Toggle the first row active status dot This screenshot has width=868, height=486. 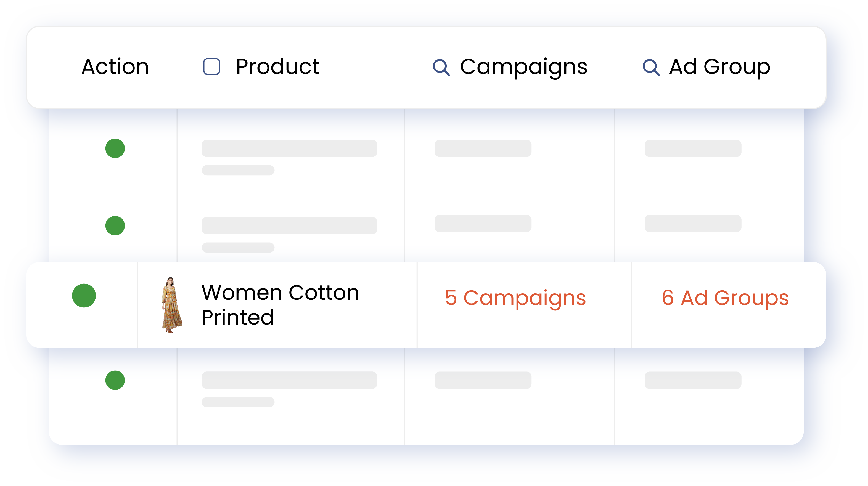(115, 148)
